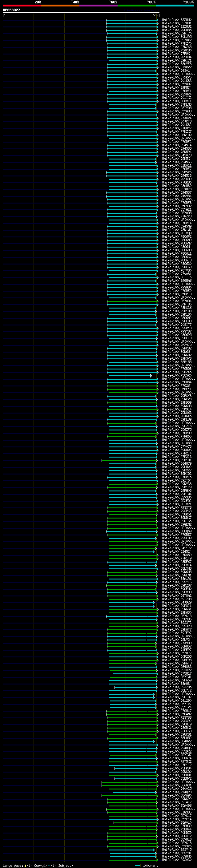Click the Large gaps legend text
The height and width of the screenshot is (868, 197).
click(38, 865)
